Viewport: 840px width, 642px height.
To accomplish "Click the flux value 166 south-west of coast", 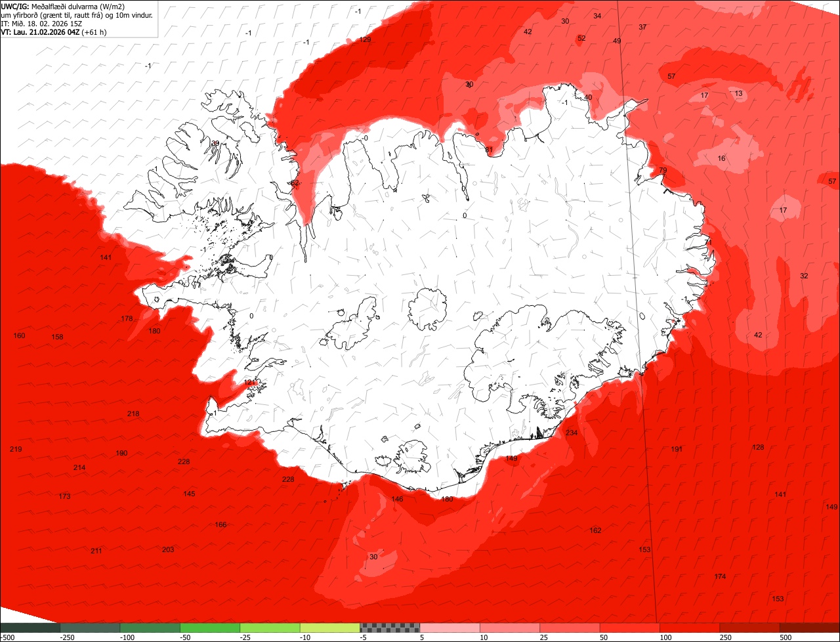I will pos(220,524).
